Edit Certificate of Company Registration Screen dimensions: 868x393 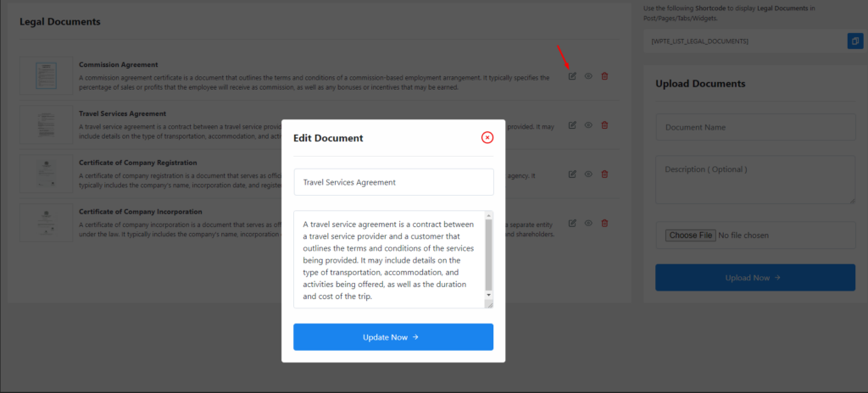tap(572, 174)
